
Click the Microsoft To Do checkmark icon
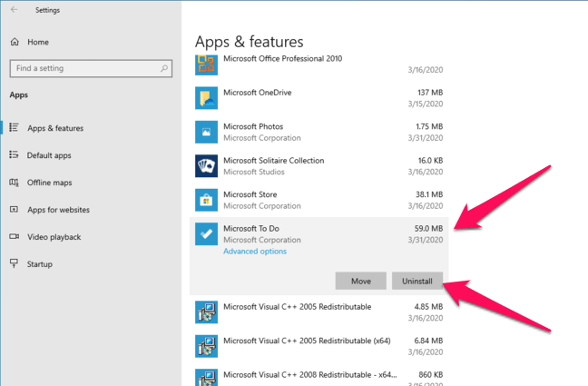point(206,234)
